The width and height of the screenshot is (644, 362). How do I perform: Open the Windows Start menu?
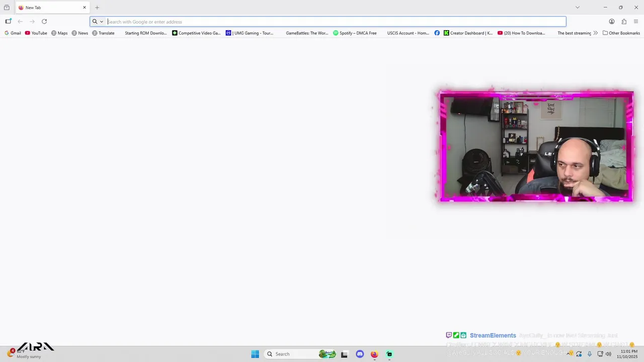point(255,354)
